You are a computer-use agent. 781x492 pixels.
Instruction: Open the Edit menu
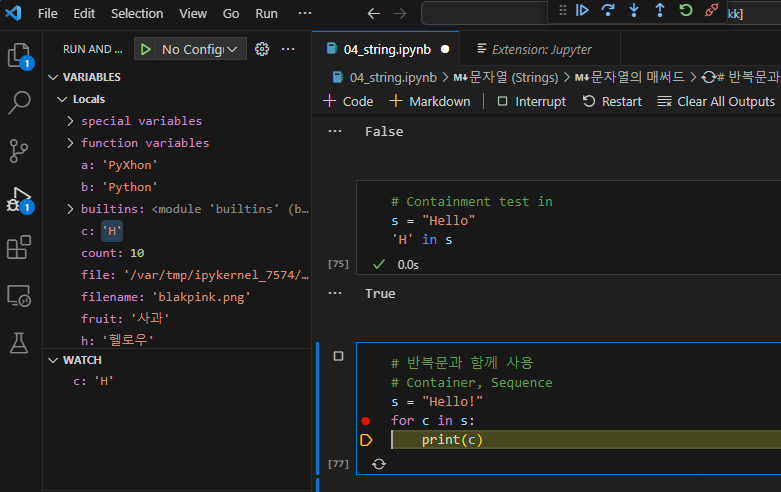point(84,13)
